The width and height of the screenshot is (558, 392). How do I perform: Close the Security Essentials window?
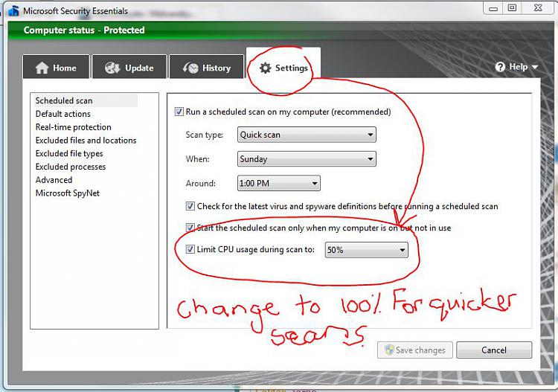coord(538,8)
